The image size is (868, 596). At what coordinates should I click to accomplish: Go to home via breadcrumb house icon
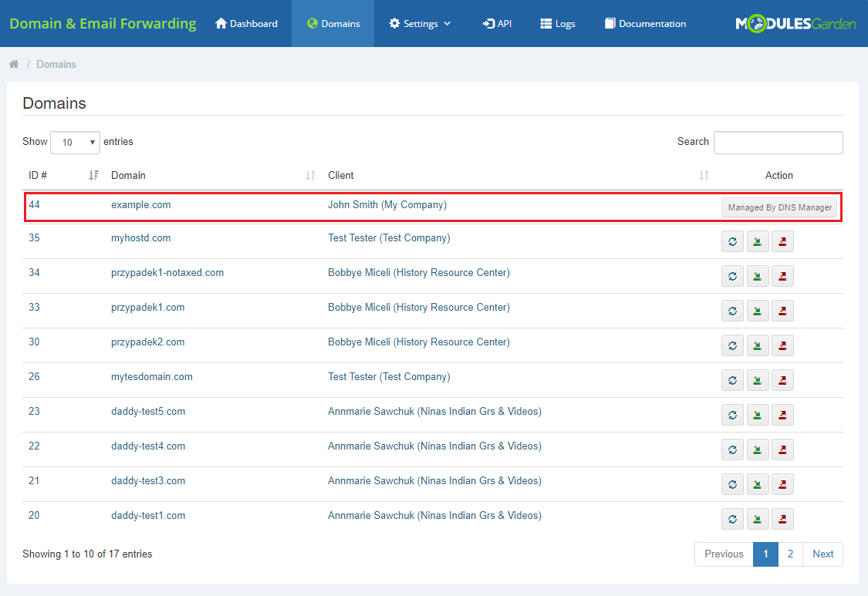pos(14,64)
